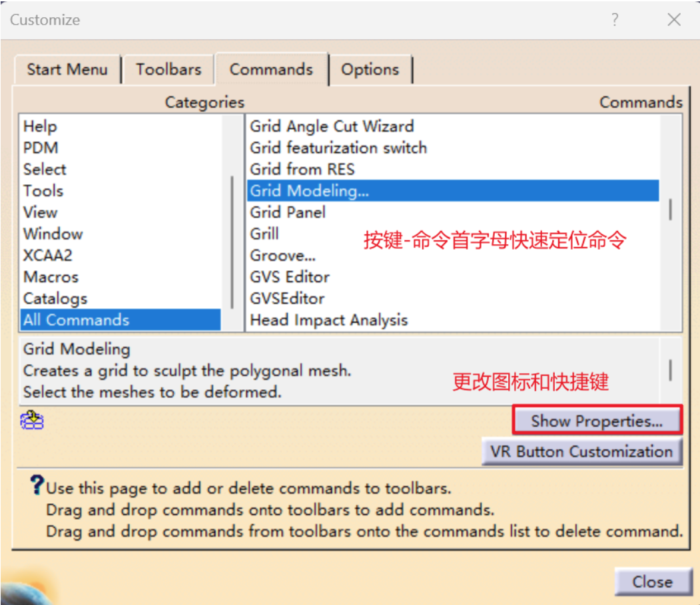
Task: Choose the Grid from RES command
Action: pyautogui.click(x=453, y=169)
